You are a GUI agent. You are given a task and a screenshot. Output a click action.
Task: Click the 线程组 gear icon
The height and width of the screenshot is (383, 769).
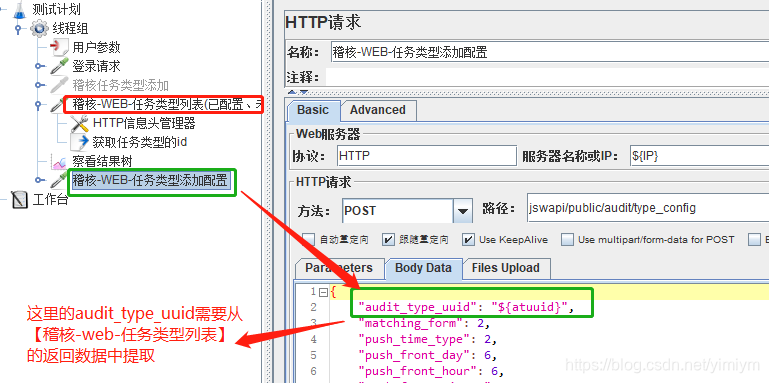(x=39, y=28)
